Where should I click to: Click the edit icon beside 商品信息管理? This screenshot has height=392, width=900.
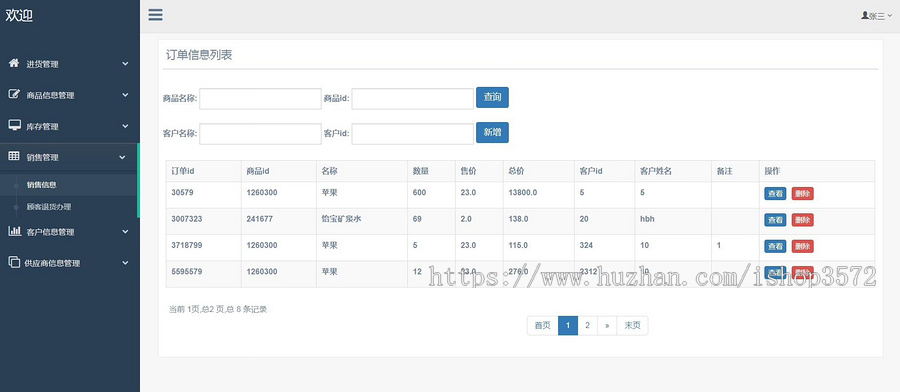click(x=14, y=94)
